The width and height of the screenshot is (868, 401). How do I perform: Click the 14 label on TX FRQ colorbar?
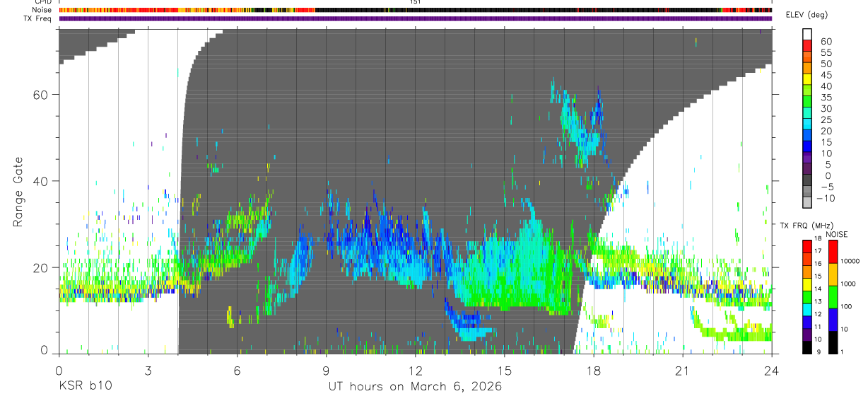click(818, 289)
